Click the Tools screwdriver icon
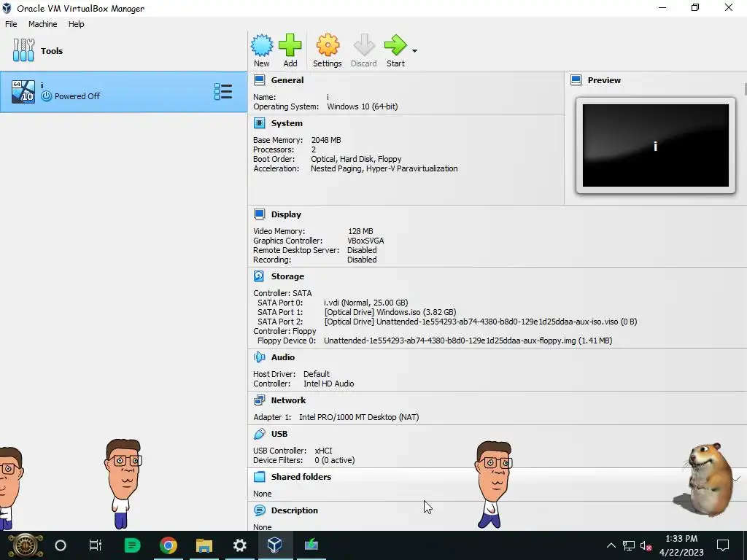 (x=24, y=50)
